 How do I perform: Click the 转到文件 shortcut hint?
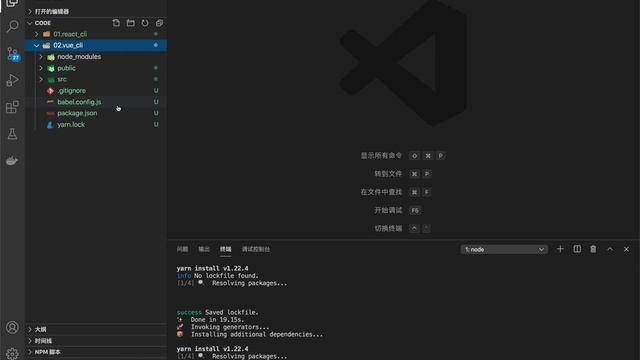coord(388,174)
